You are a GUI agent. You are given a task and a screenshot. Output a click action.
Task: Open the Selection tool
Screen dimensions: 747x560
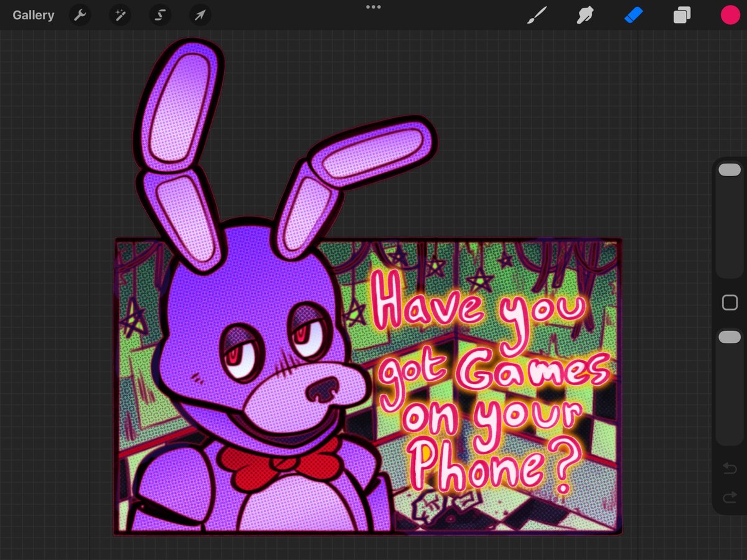pyautogui.click(x=160, y=15)
